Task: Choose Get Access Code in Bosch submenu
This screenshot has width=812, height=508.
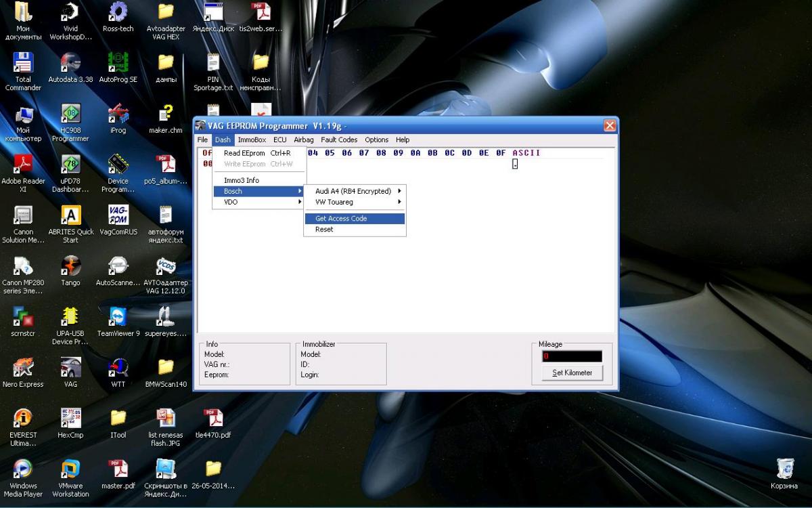Action: click(x=355, y=218)
